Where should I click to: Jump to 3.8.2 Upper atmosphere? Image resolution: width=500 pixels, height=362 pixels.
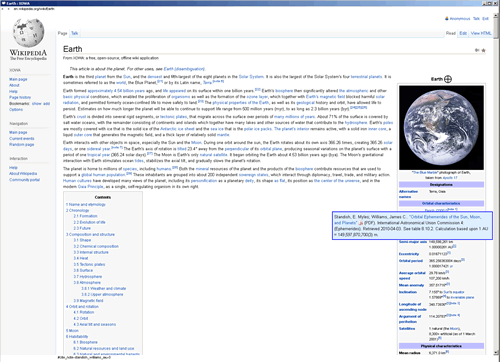click(102, 295)
